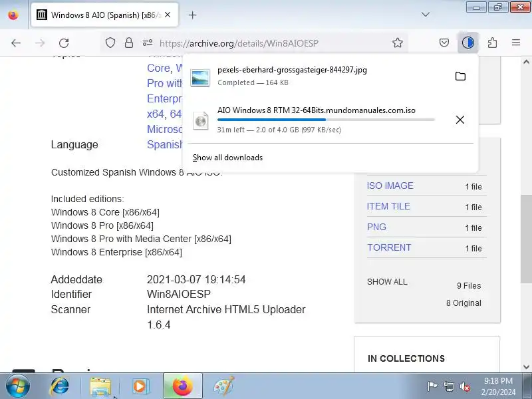Click the Language label
This screenshot has width=532, height=399.
click(x=74, y=144)
